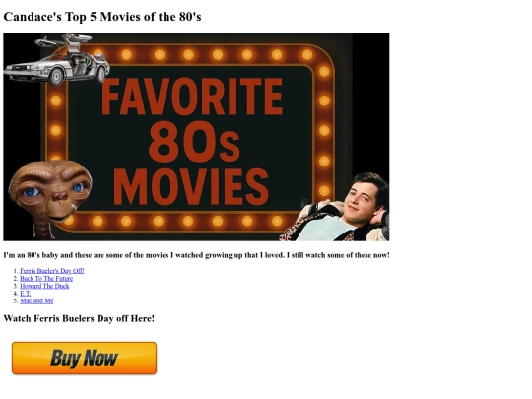The image size is (532, 399).
Task: Click the E.T. alien face image
Action: 50,191
